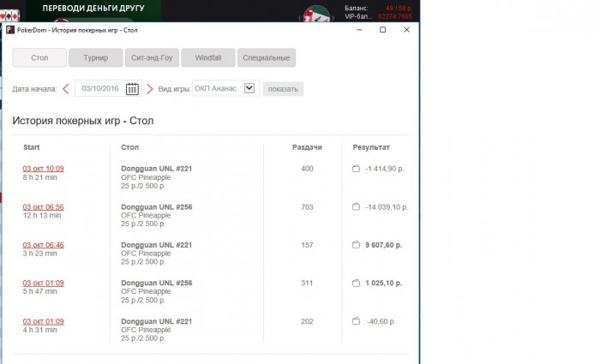This screenshot has width=600, height=364.
Task: Click result value -14 039,10 р.
Action: [x=387, y=207]
